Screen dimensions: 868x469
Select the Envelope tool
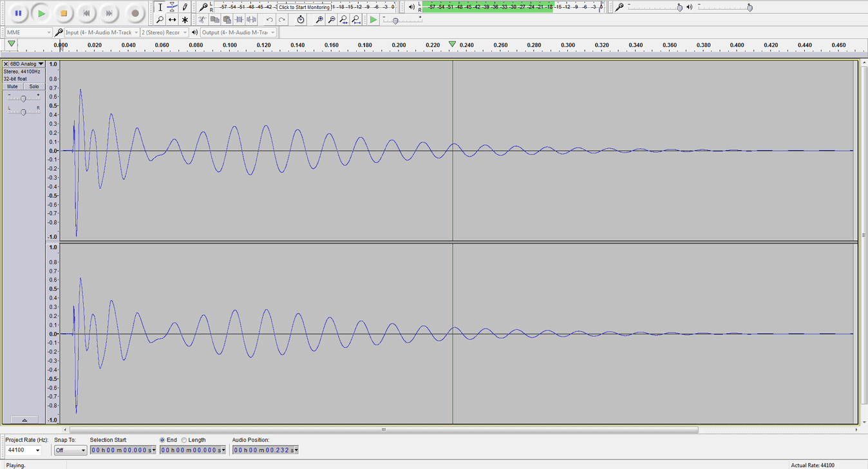(172, 7)
